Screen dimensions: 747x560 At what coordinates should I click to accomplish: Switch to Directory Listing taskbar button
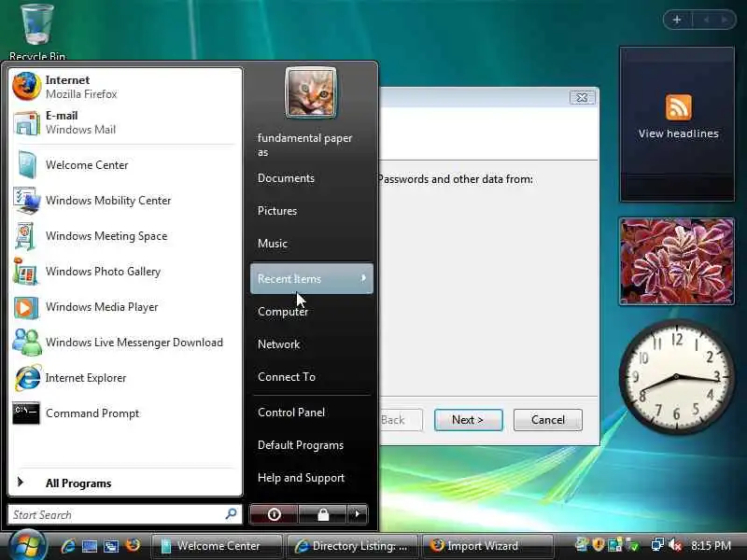pos(353,546)
